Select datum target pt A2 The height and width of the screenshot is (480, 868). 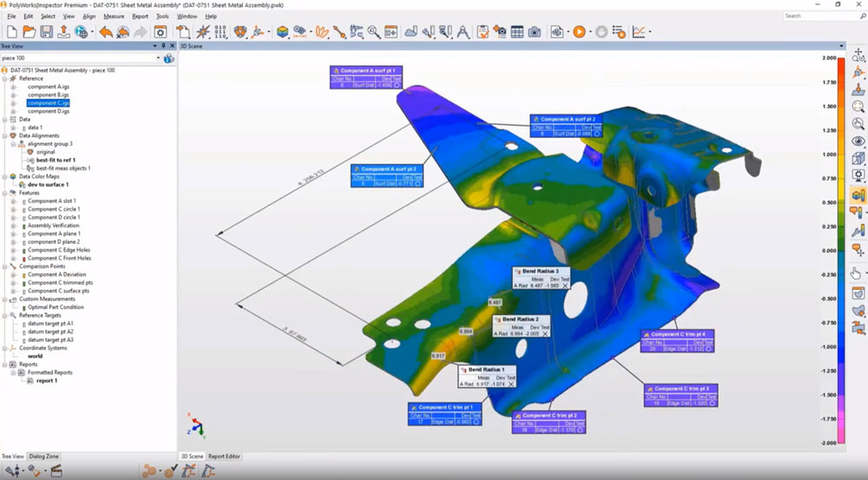[51, 332]
